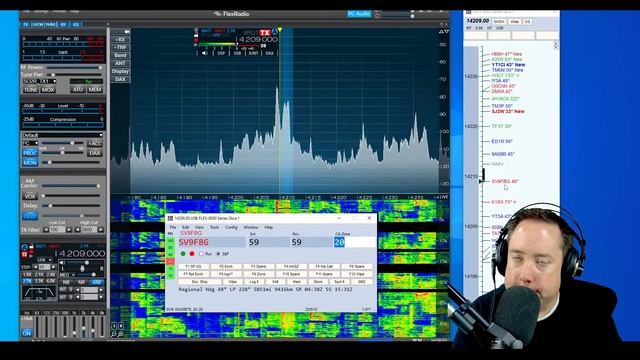The width and height of the screenshot is (640, 360).
Task: Click the Wipe button in the bottom row
Action: (x=233, y=282)
